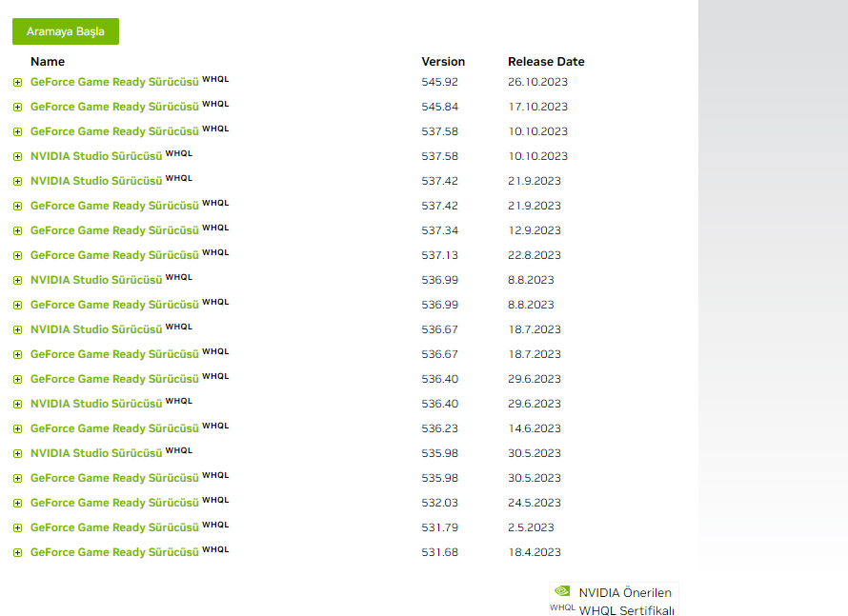Expand the GeForce Game Ready 545.92 driver row
The height and width of the screenshot is (616, 848).
coord(18,82)
